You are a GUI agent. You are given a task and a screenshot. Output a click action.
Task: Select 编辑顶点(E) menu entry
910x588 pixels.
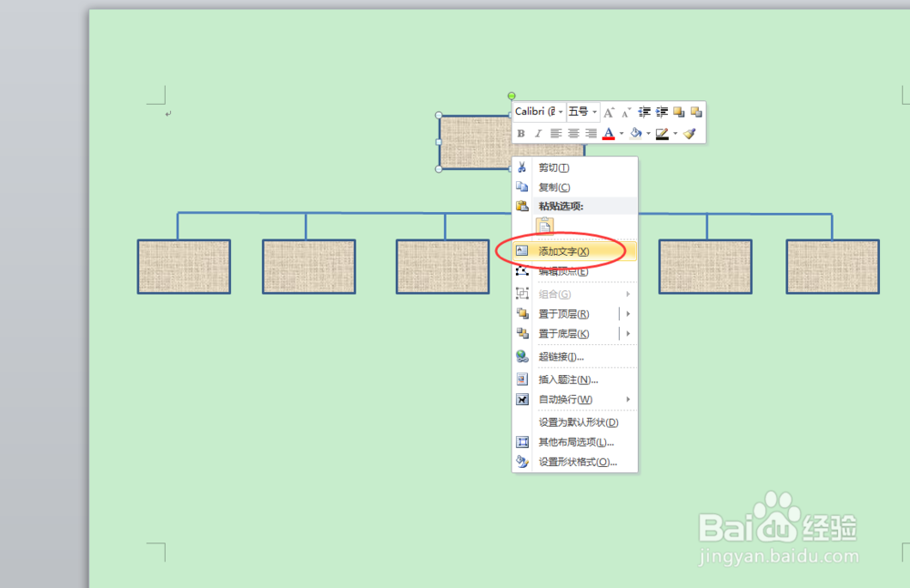574,271
